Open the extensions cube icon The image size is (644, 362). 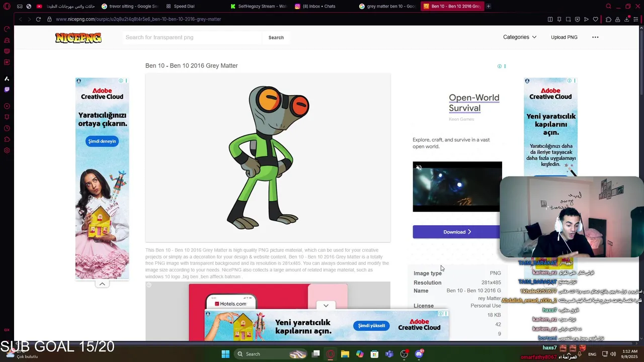[608, 19]
